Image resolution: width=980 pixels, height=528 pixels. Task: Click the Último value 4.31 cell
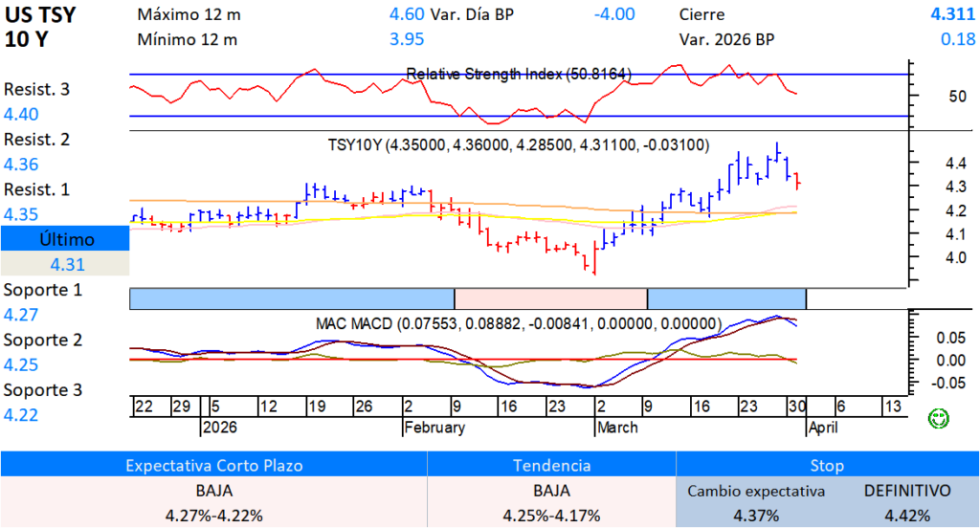click(64, 264)
